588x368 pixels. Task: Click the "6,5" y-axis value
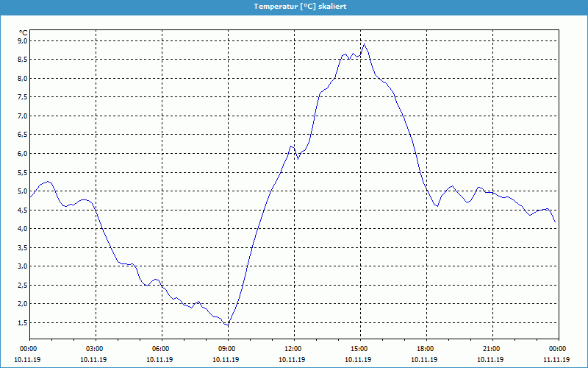[x=23, y=135]
